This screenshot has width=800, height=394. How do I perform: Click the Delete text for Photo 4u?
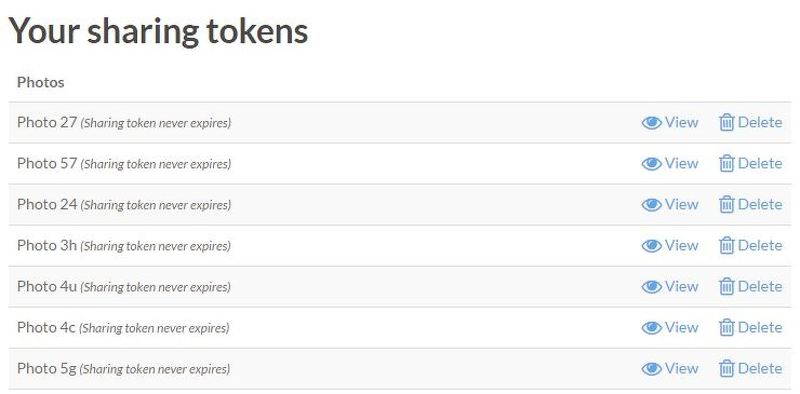pos(760,286)
